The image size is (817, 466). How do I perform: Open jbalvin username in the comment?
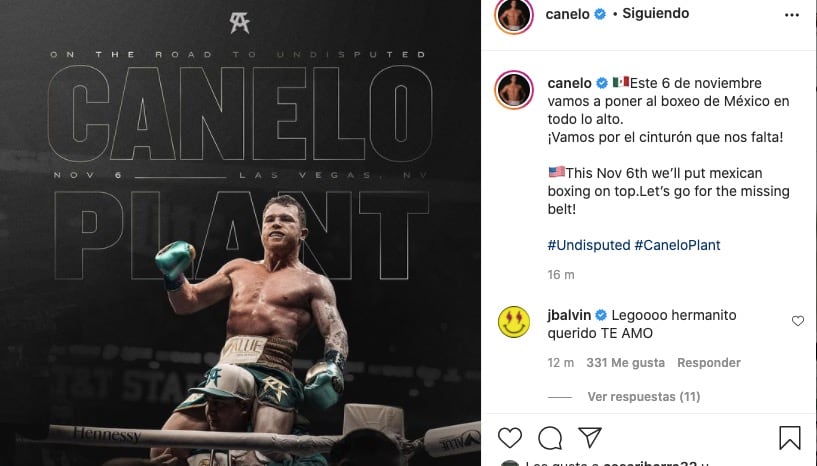click(571, 315)
